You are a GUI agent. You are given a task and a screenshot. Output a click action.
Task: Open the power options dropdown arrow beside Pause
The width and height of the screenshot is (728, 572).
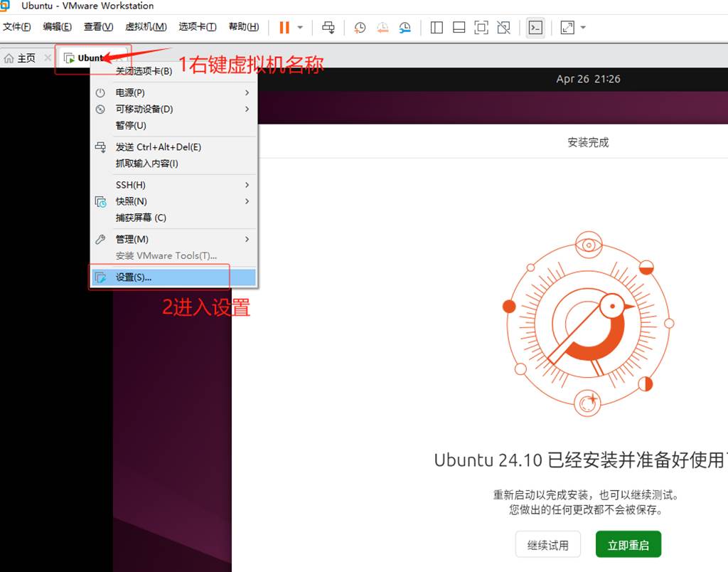click(x=300, y=28)
